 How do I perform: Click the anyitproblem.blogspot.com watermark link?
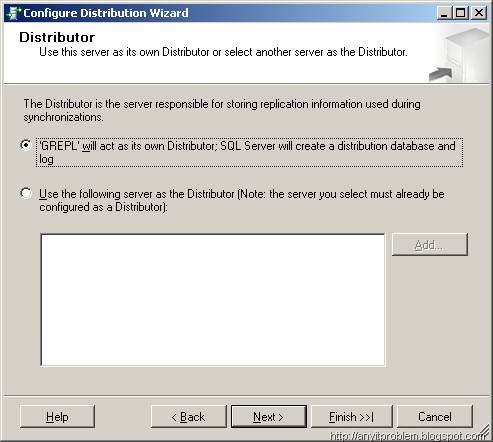(407, 436)
